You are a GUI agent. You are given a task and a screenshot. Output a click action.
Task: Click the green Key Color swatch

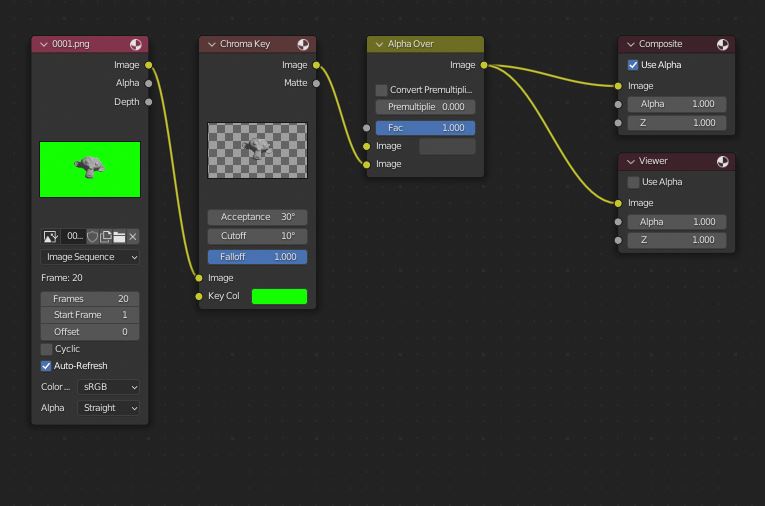(279, 296)
